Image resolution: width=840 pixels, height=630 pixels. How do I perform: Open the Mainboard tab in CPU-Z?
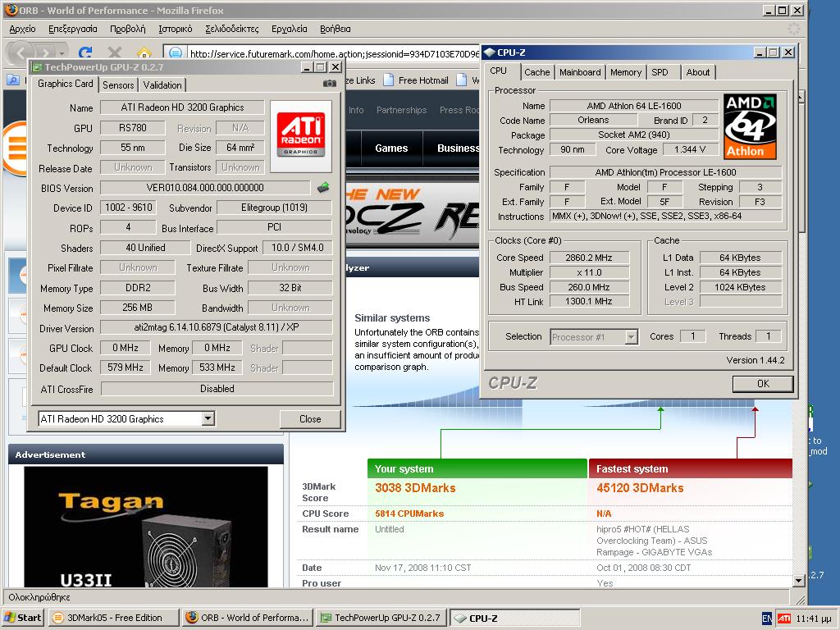point(580,72)
